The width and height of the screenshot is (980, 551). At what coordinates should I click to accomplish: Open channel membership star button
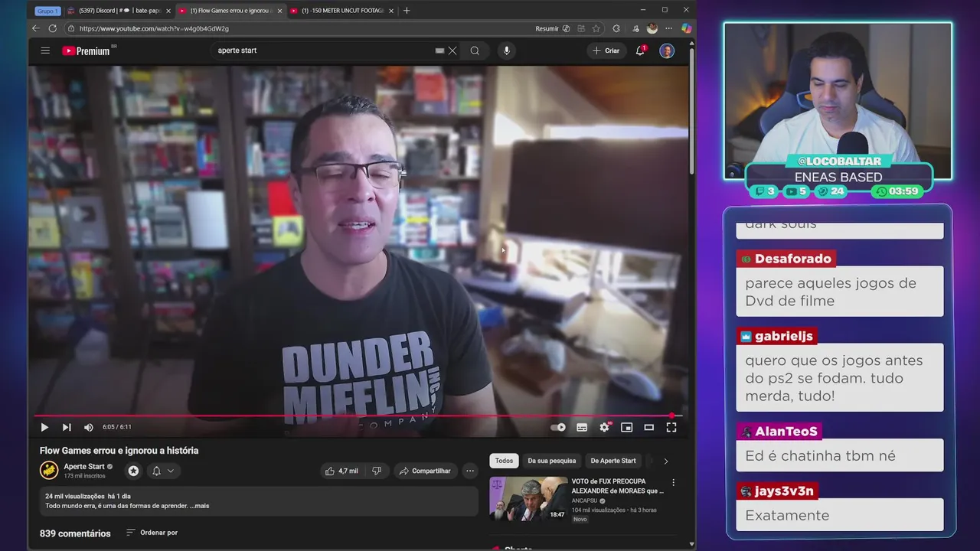133,471
